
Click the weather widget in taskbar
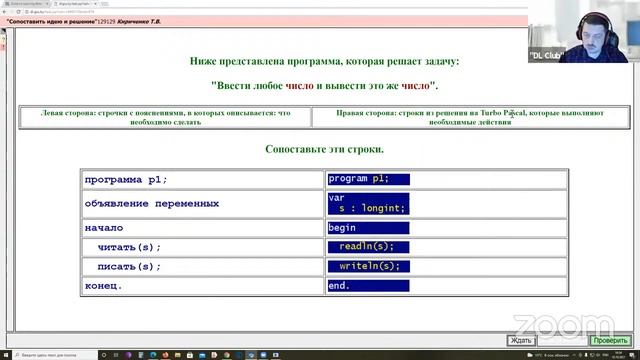(549, 355)
